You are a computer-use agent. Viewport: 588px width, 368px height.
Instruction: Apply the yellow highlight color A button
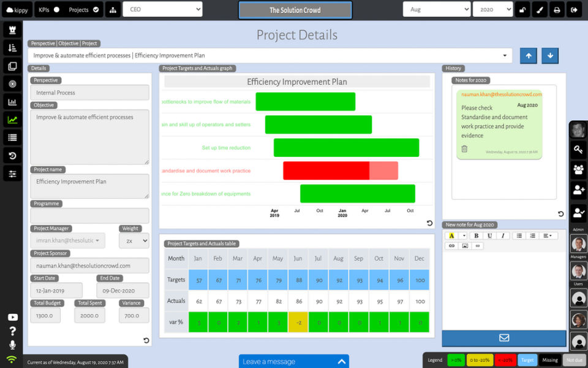click(451, 236)
